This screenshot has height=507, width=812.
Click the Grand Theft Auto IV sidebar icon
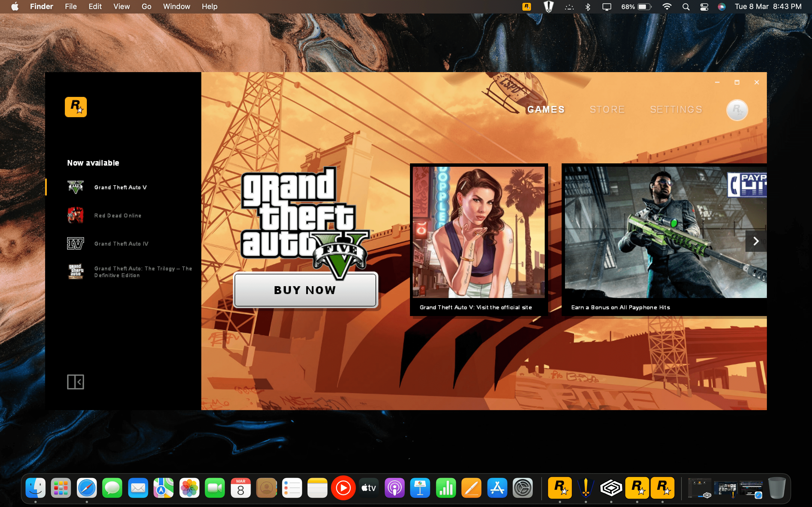tap(75, 243)
